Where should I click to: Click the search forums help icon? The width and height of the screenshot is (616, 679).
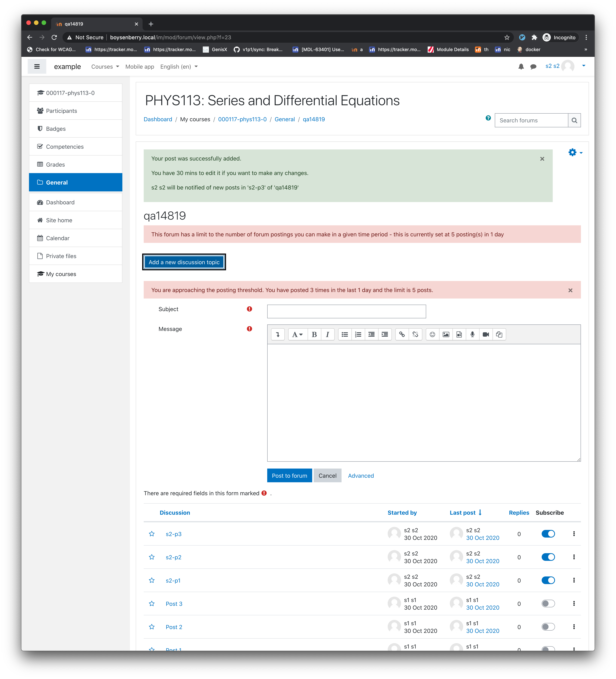pyautogui.click(x=488, y=118)
